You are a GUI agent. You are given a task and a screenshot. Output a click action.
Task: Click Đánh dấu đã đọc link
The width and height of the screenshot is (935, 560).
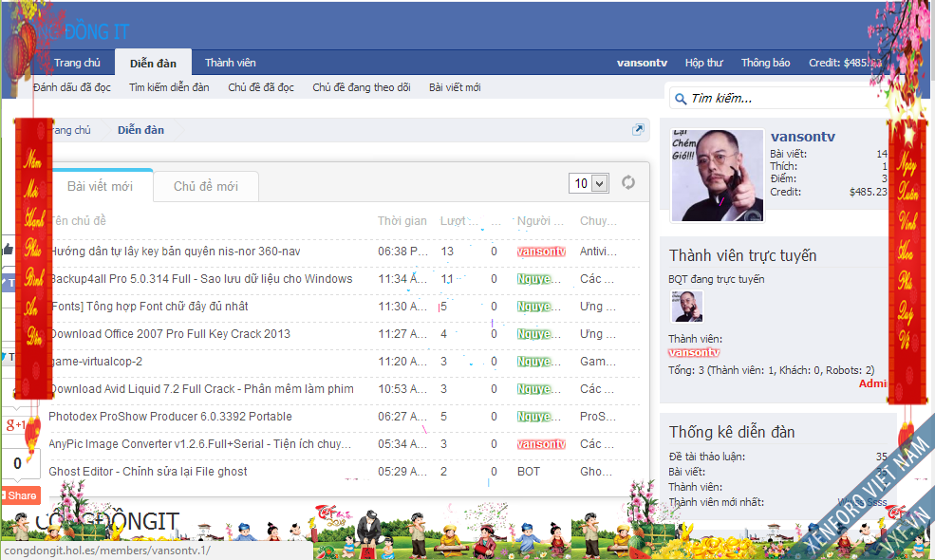click(x=72, y=87)
